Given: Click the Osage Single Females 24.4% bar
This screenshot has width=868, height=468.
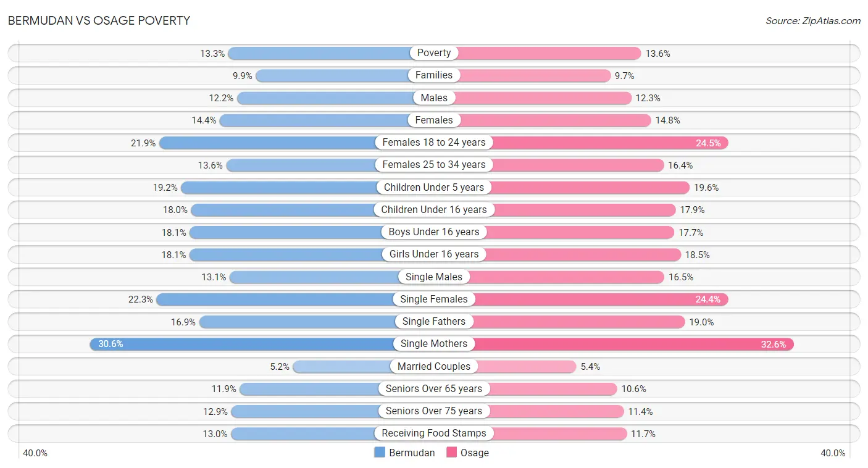Looking at the screenshot, I should 581,299.
